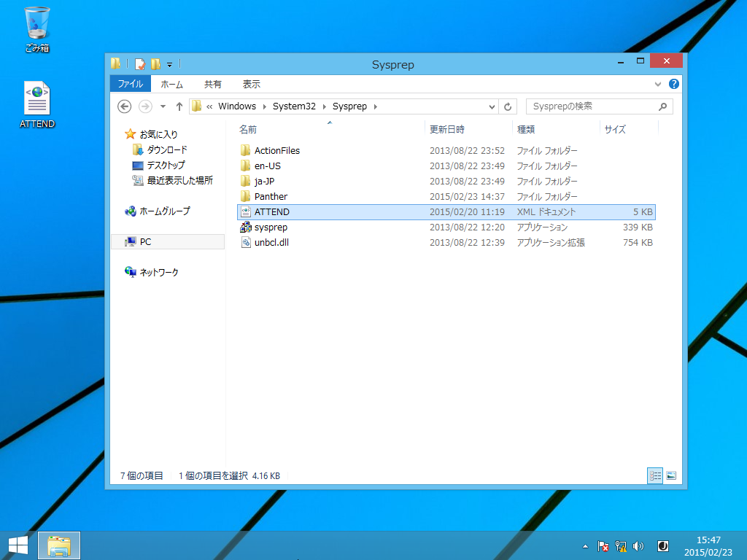Open the volume speaker icon

point(638,546)
